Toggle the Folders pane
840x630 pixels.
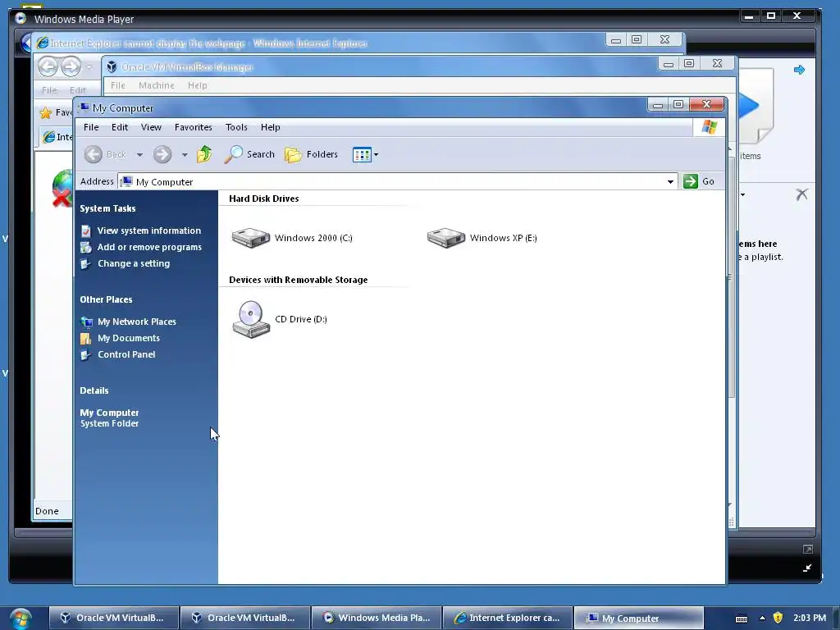tap(311, 154)
